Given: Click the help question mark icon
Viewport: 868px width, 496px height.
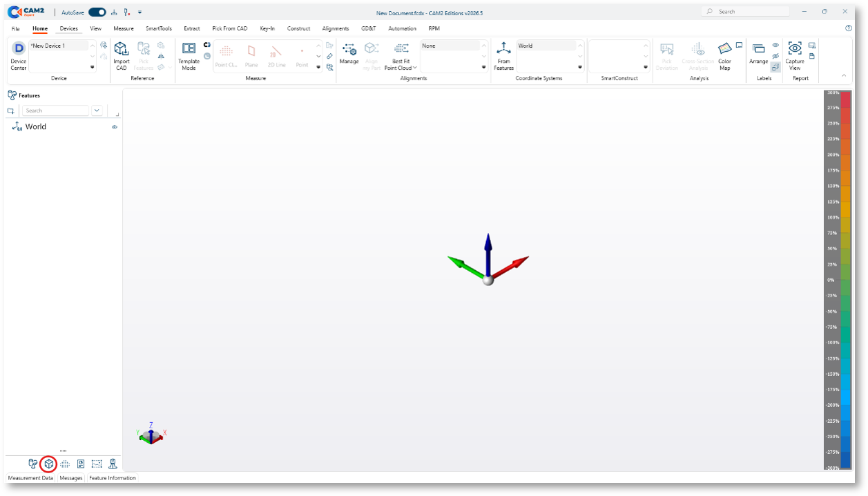Looking at the screenshot, I should click(x=849, y=28).
